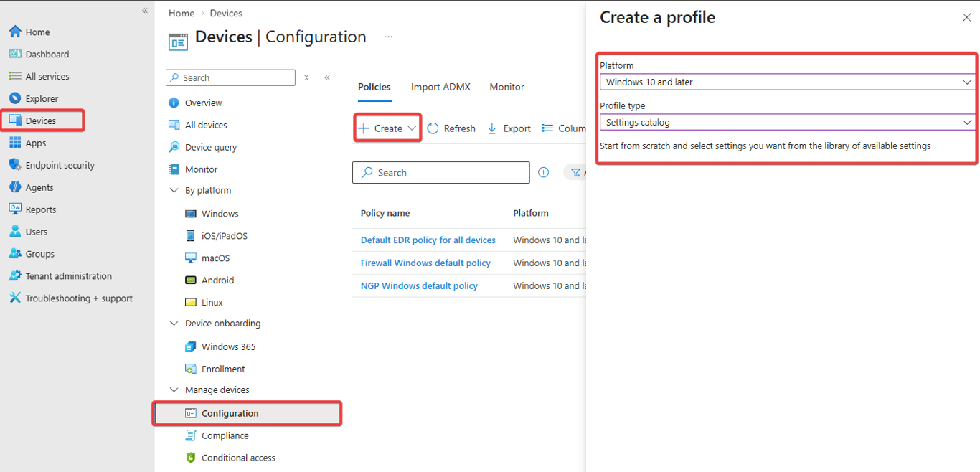Open Groups in the sidebar
980x472 pixels.
coord(40,254)
